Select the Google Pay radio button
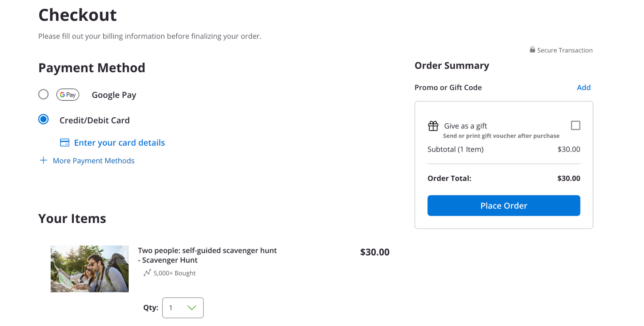The width and height of the screenshot is (644, 326). (x=43, y=95)
